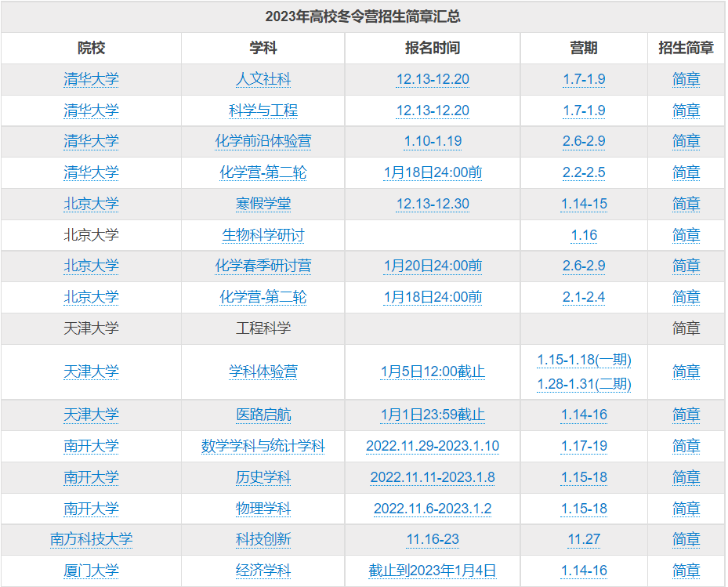The height and width of the screenshot is (587, 728).
Task: Open 简章 link in 生物科学研讨 row
Action: tap(686, 235)
